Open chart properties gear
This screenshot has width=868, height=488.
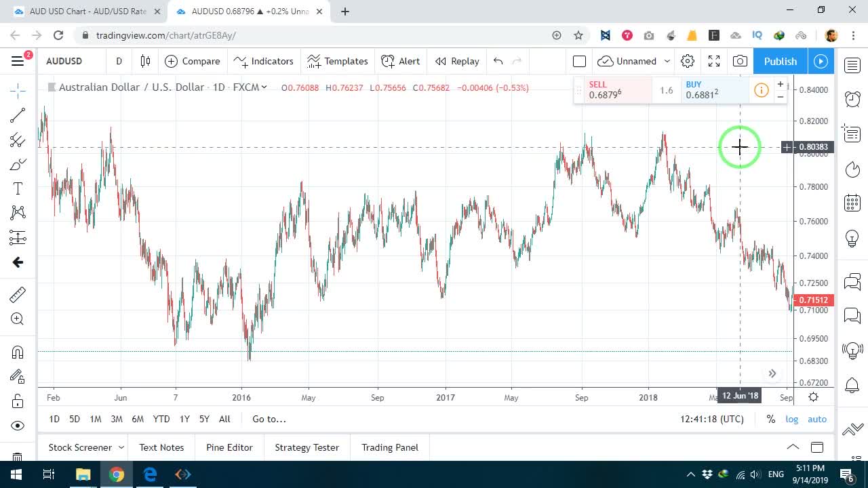click(x=688, y=61)
